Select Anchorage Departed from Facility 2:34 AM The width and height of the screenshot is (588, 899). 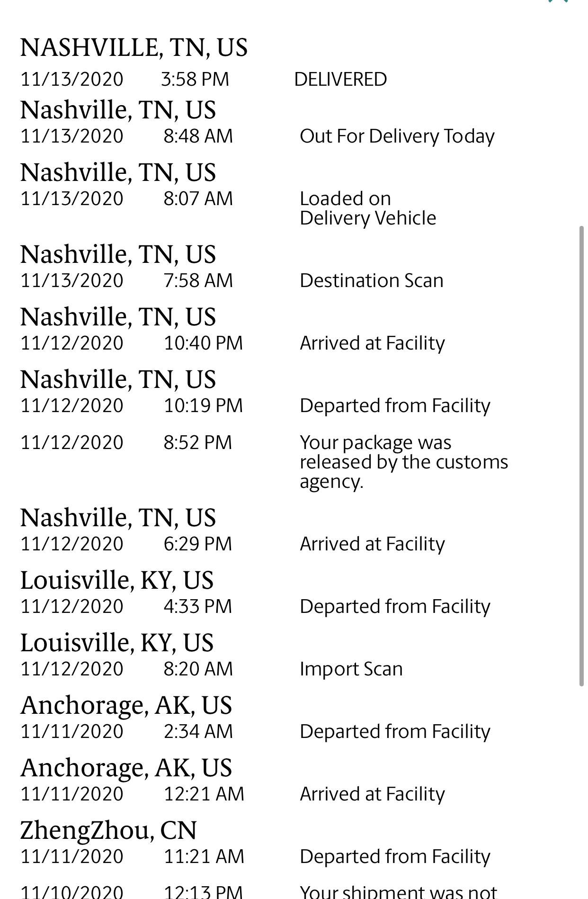395,732
